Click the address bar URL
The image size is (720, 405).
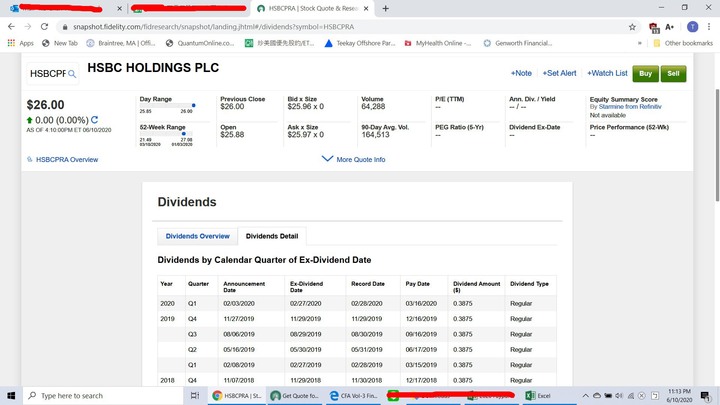[214, 27]
